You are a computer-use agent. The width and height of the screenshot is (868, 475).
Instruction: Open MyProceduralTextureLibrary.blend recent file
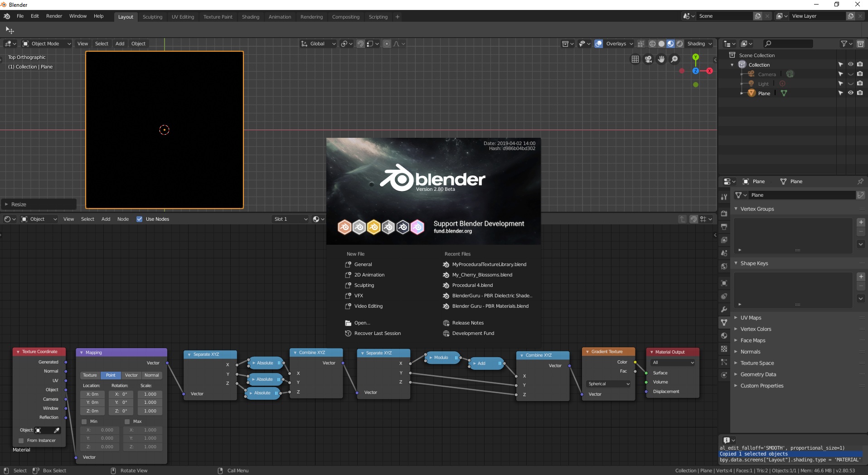pos(489,264)
